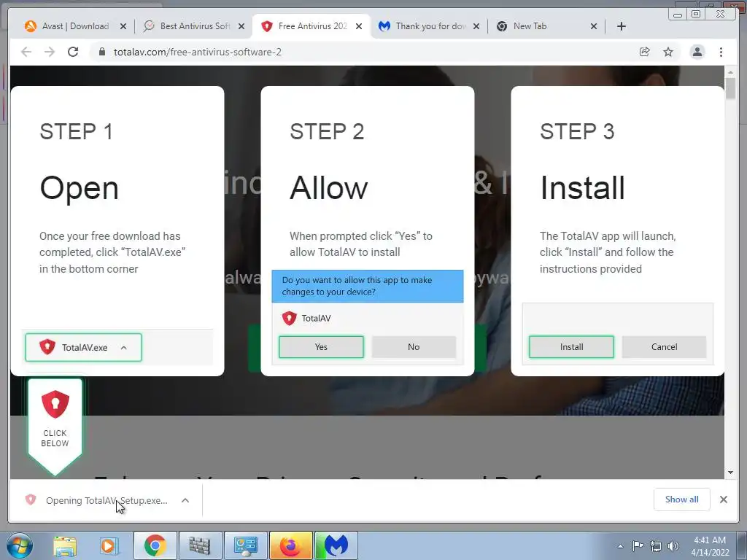Switch to the Chrome taskbar button
The height and width of the screenshot is (560, 747).
[155, 545]
